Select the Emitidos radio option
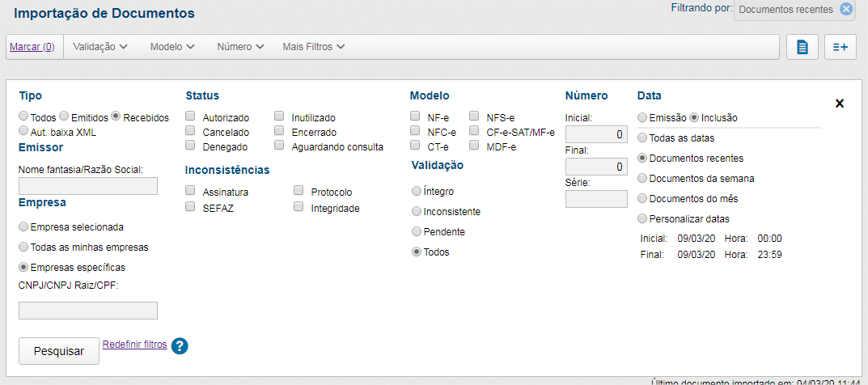Screen dimensions: 868x385 pyautogui.click(x=66, y=117)
